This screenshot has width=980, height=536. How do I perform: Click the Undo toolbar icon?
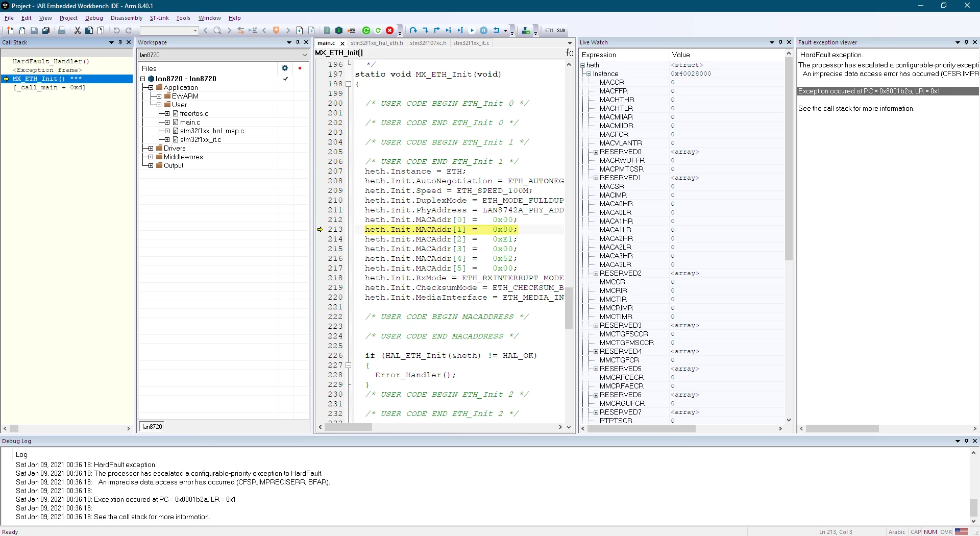pyautogui.click(x=116, y=31)
